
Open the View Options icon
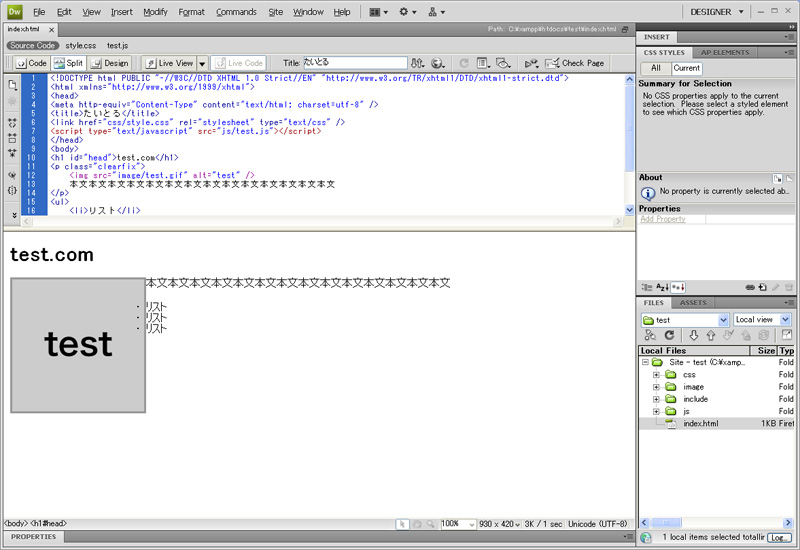(483, 63)
